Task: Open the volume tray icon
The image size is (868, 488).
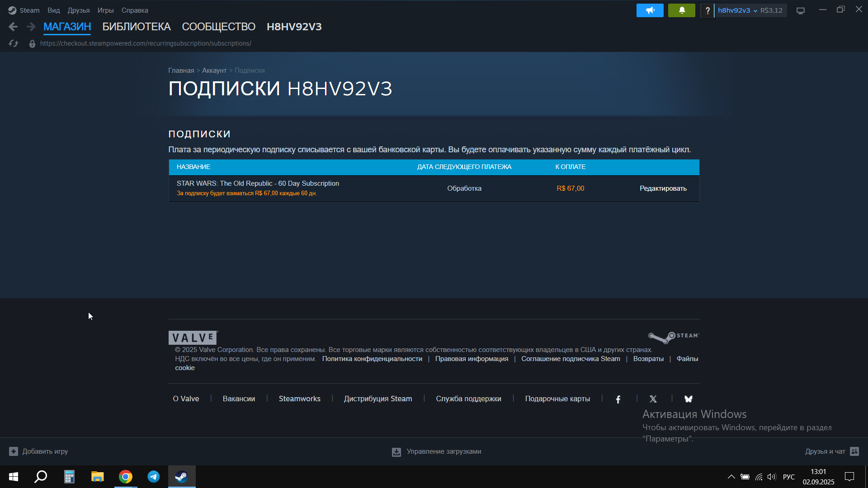Action: point(772,477)
